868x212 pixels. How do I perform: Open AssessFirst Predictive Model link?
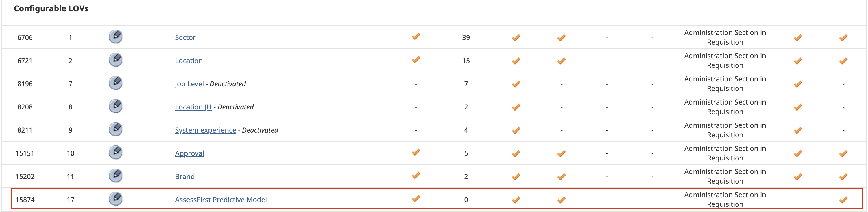221,200
